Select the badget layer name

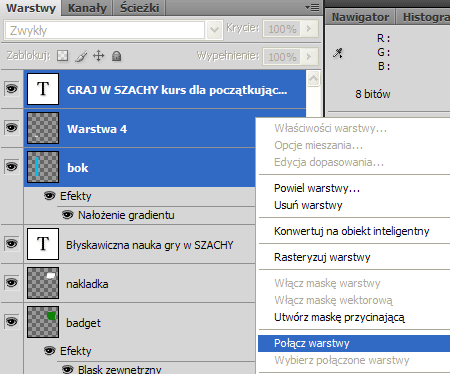click(83, 323)
